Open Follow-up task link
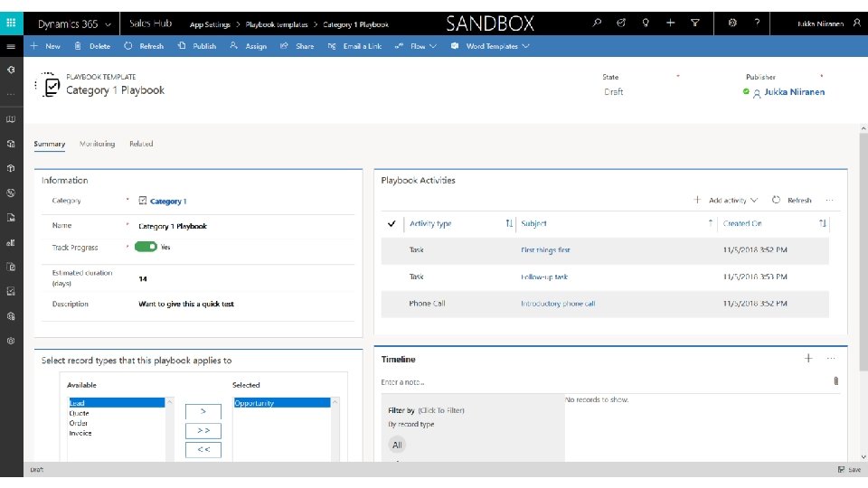Viewport: 868px width, 488px height. click(544, 277)
